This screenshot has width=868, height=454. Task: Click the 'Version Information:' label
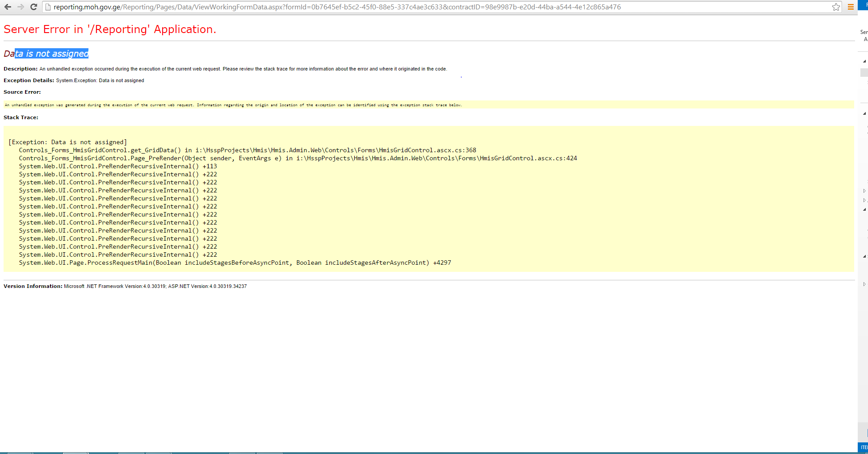[x=33, y=286]
